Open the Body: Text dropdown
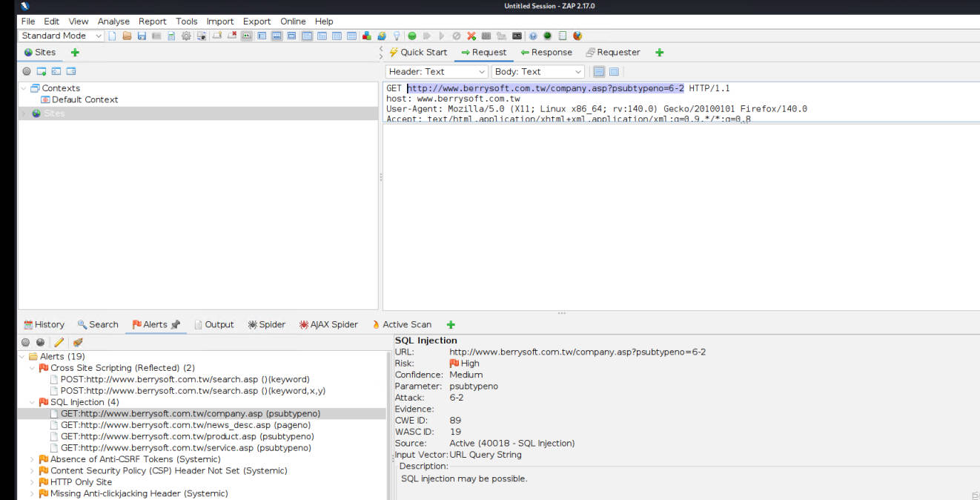 tap(538, 72)
